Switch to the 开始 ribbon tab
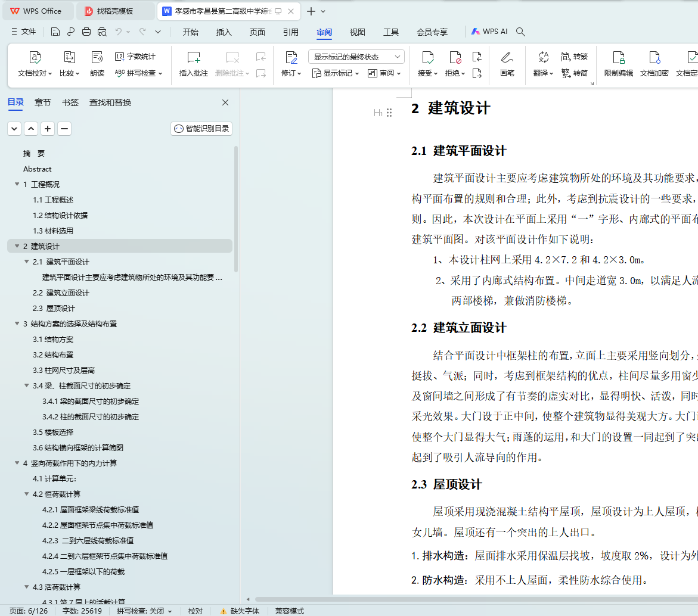 coord(191,32)
